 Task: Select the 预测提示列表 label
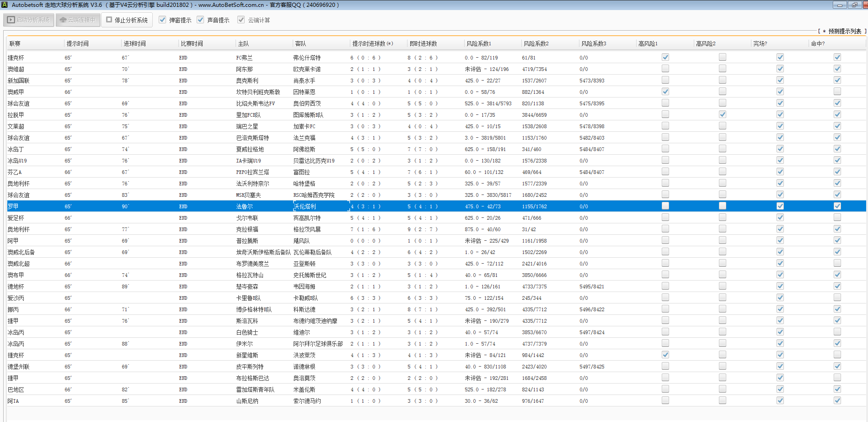(x=844, y=31)
